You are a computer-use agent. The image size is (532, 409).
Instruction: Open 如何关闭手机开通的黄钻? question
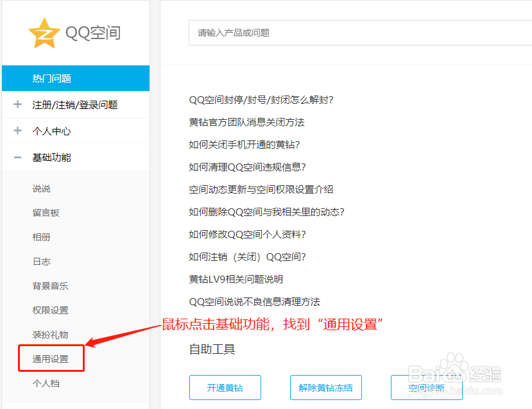[245, 145]
